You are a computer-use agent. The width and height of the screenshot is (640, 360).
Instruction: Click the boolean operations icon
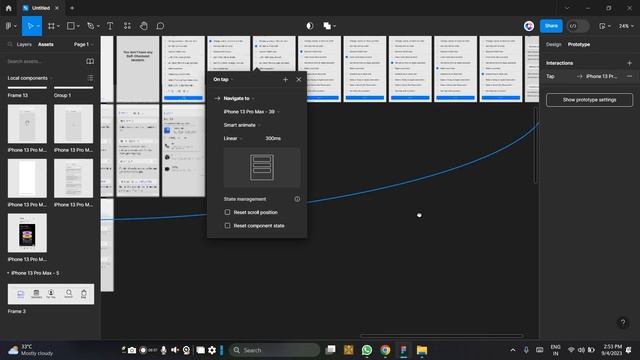click(327, 26)
